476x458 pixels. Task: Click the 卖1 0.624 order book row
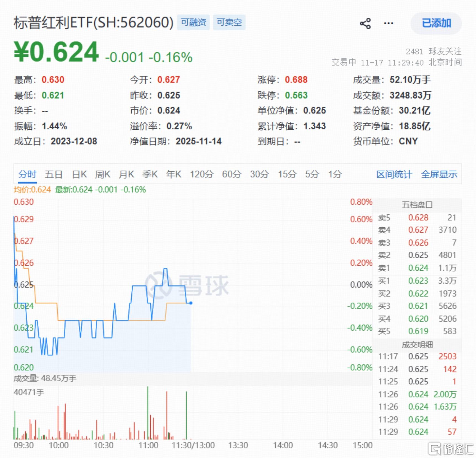tap(417, 268)
